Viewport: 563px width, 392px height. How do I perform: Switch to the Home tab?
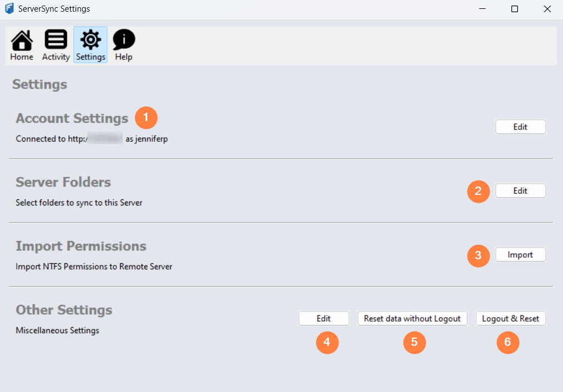[x=21, y=44]
